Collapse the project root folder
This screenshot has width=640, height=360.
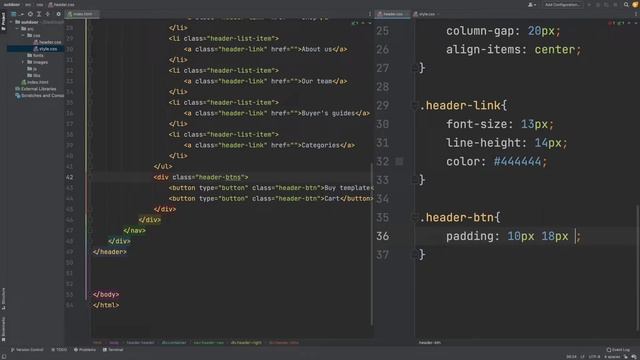coord(11,22)
